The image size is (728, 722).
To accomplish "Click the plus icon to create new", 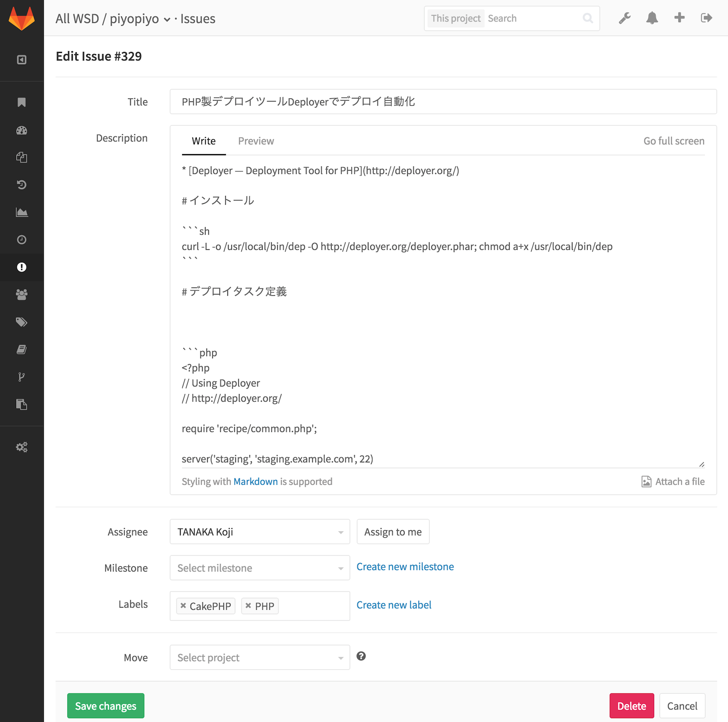I will coord(679,17).
